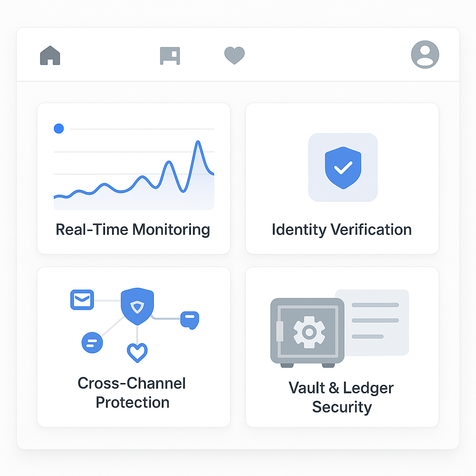This screenshot has height=476, width=476.
Task: Open Identity Verification label
Action: (342, 230)
